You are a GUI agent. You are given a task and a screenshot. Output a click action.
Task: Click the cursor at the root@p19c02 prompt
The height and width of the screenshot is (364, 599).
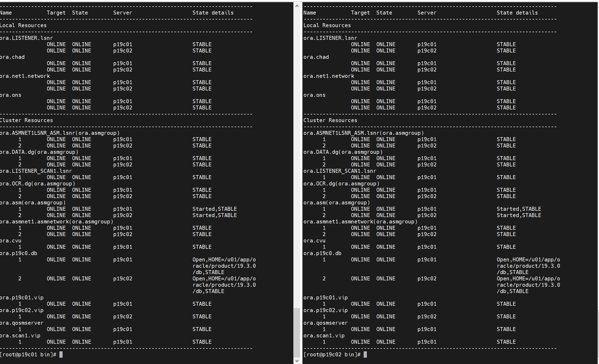[365, 355]
